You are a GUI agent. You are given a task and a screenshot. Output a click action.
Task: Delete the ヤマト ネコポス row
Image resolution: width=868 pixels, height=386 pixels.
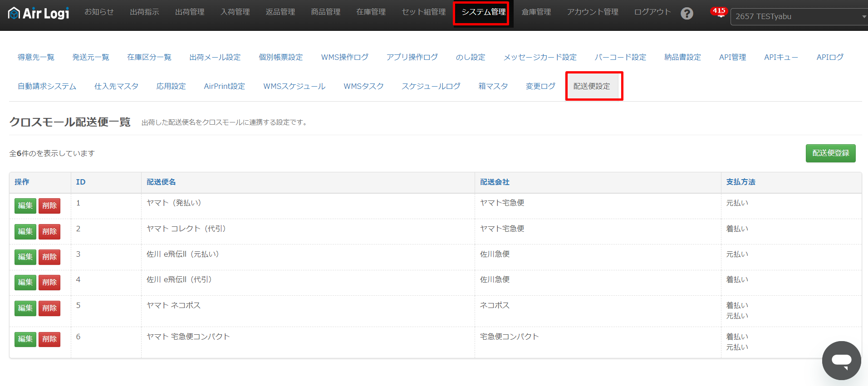point(49,308)
